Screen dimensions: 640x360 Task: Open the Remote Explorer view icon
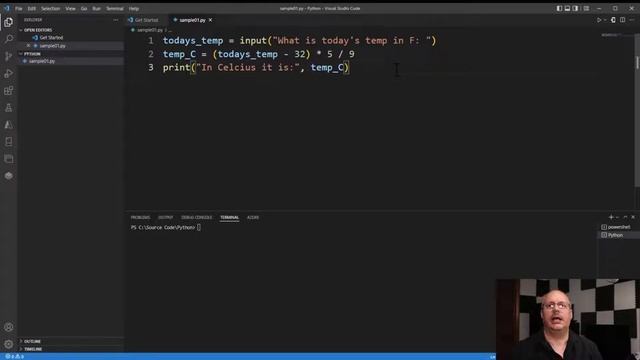pos(9,159)
